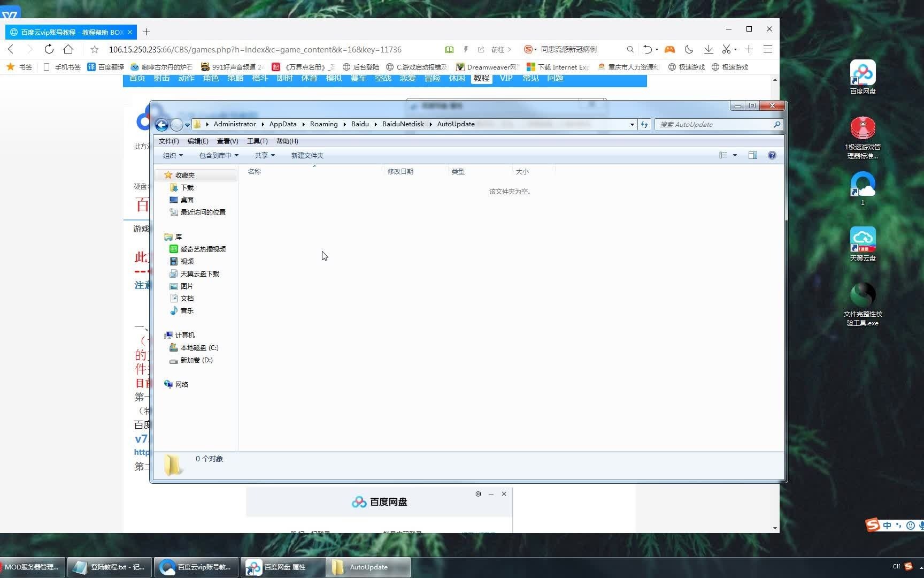Click Roaming in the address breadcrumb
The height and width of the screenshot is (578, 924).
point(324,124)
